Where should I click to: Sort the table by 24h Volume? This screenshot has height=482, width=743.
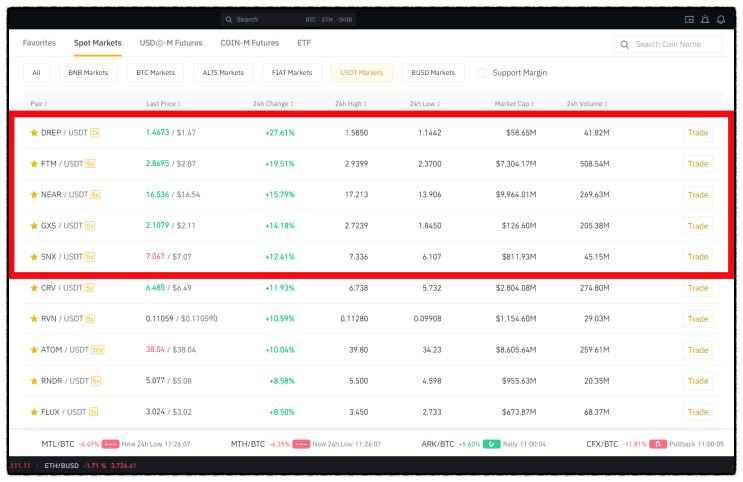coord(587,104)
